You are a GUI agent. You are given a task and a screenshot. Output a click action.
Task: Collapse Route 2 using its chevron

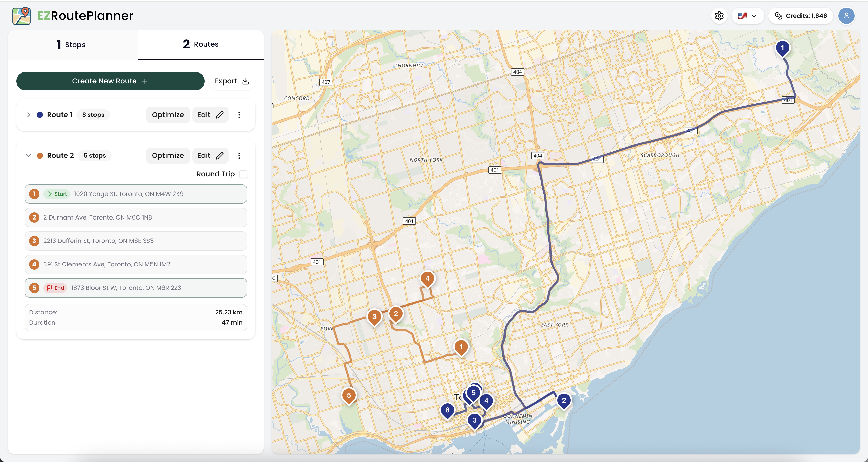pos(29,155)
